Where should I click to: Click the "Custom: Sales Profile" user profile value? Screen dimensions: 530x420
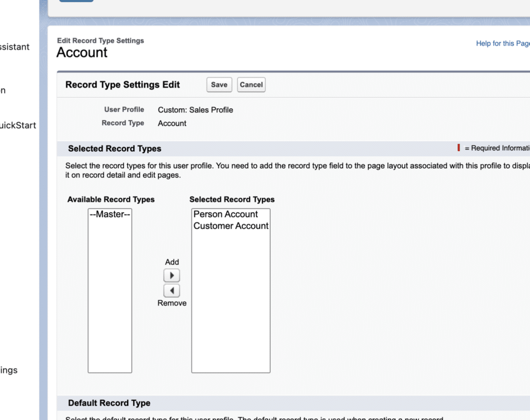195,110
